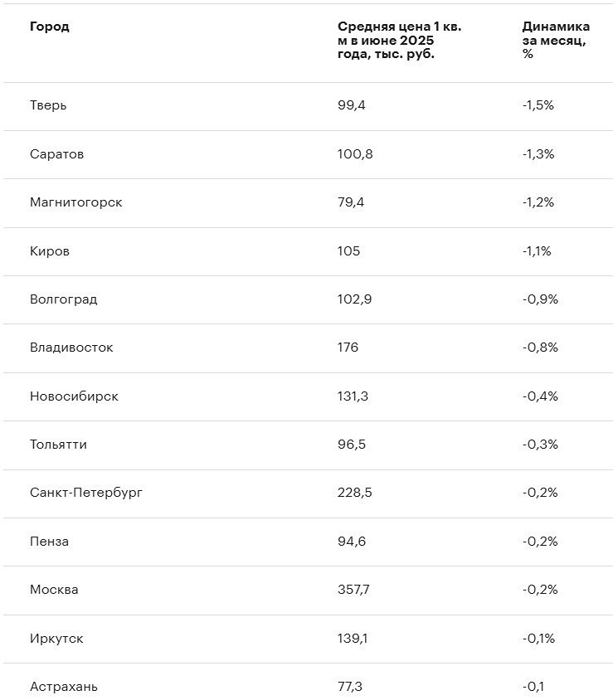This screenshot has width=613, height=700.
Task: Select the Иркутск city name
Action: (56, 639)
